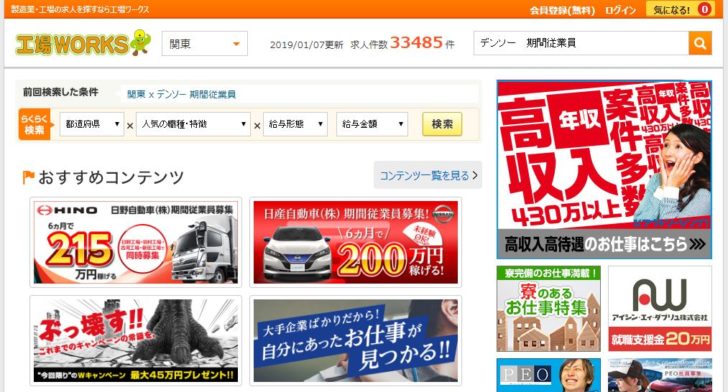Click the 会員登録(無料) menu link
The height and width of the screenshot is (392, 728).
pyautogui.click(x=562, y=10)
